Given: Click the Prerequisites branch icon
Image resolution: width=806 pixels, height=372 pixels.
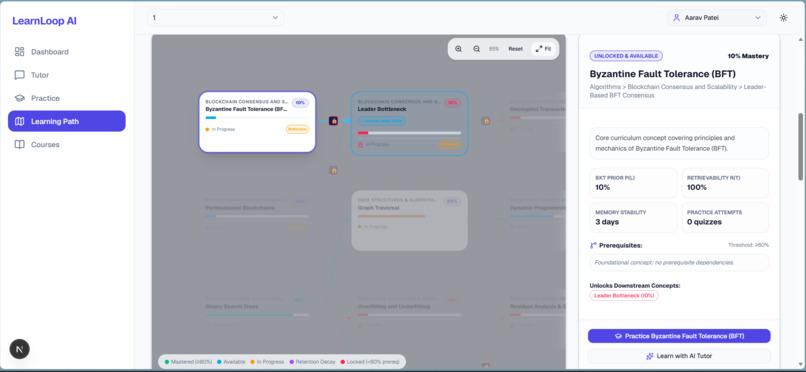Looking at the screenshot, I should 593,246.
